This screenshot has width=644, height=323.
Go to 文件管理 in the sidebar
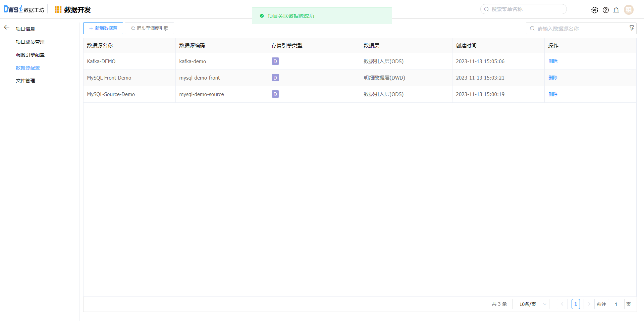tap(25, 81)
